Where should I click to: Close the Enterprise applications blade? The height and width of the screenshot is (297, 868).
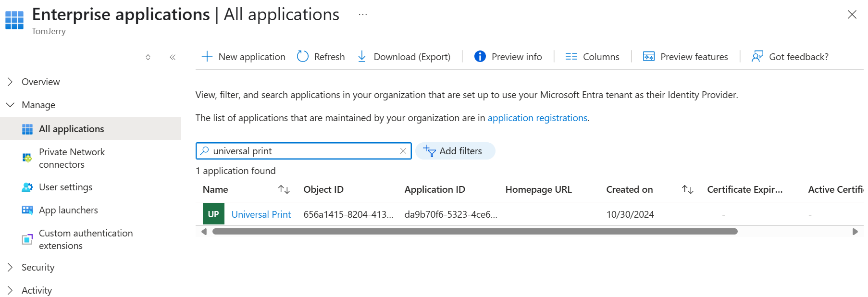pyautogui.click(x=852, y=14)
